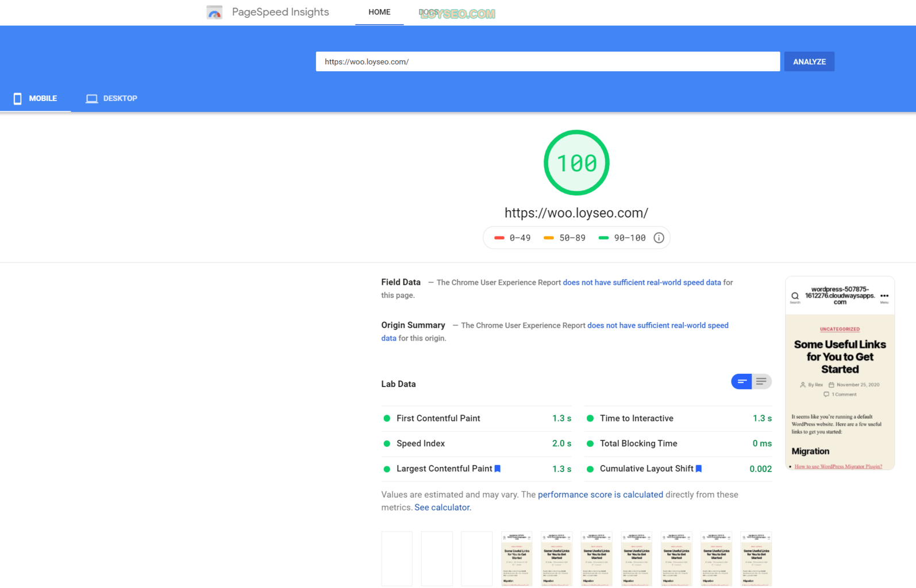This screenshot has width=916, height=588.
Task: Click the green 90–100 legend marker
Action: pyautogui.click(x=603, y=238)
